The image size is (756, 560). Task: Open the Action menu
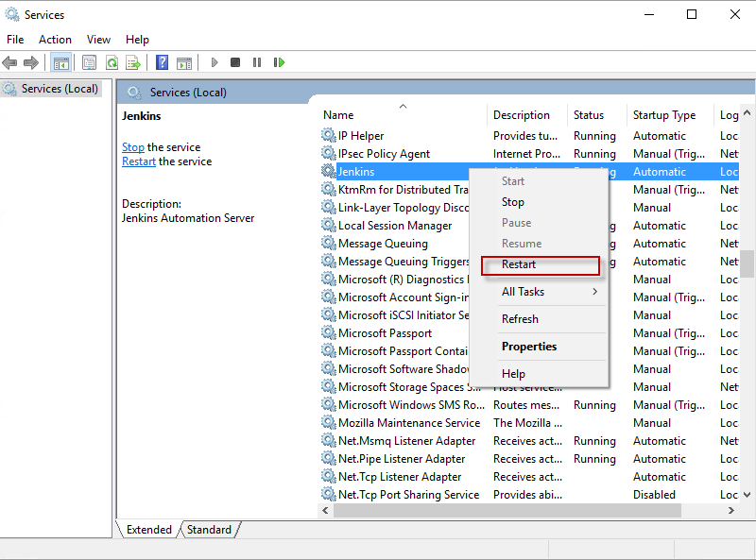point(55,40)
